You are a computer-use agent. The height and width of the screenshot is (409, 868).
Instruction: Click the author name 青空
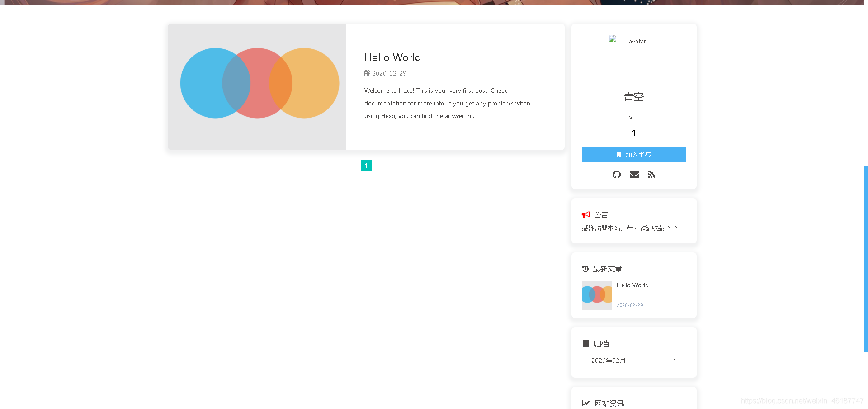pos(634,97)
